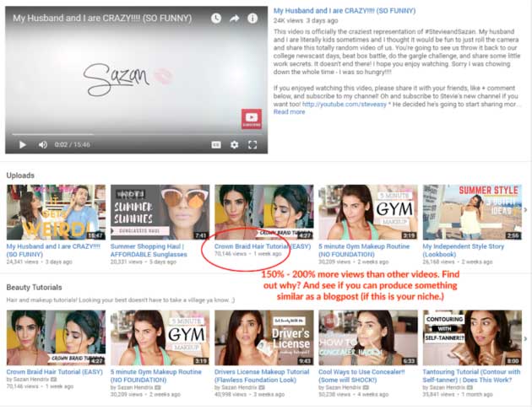The width and height of the screenshot is (532, 410).
Task: Open 'My Husband and I are CRAZY' title in Uploads
Action: 53,250
